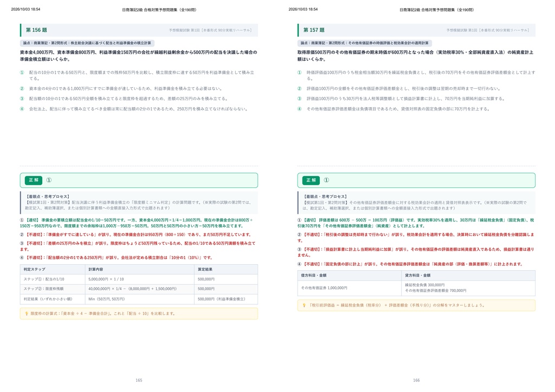Click the question text starting 取得原価500万円
This screenshot has width=555, height=392.
click(416, 56)
